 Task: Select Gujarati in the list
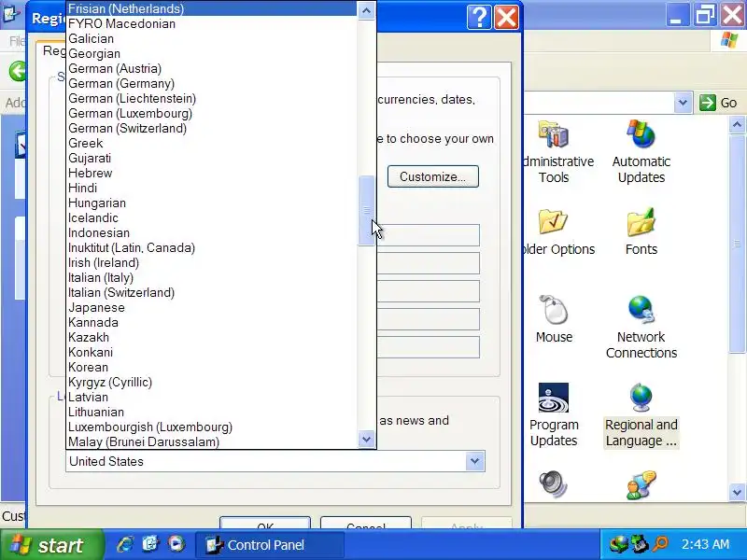click(x=212, y=158)
